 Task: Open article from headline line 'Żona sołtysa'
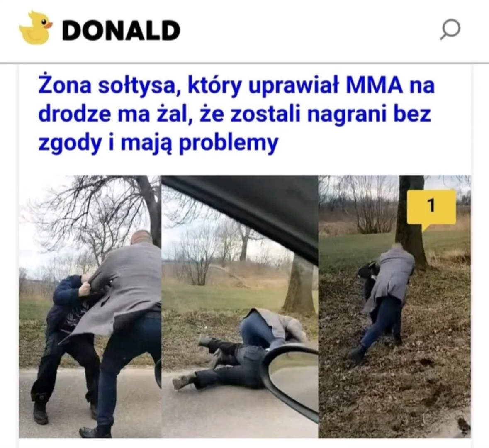pos(236,85)
